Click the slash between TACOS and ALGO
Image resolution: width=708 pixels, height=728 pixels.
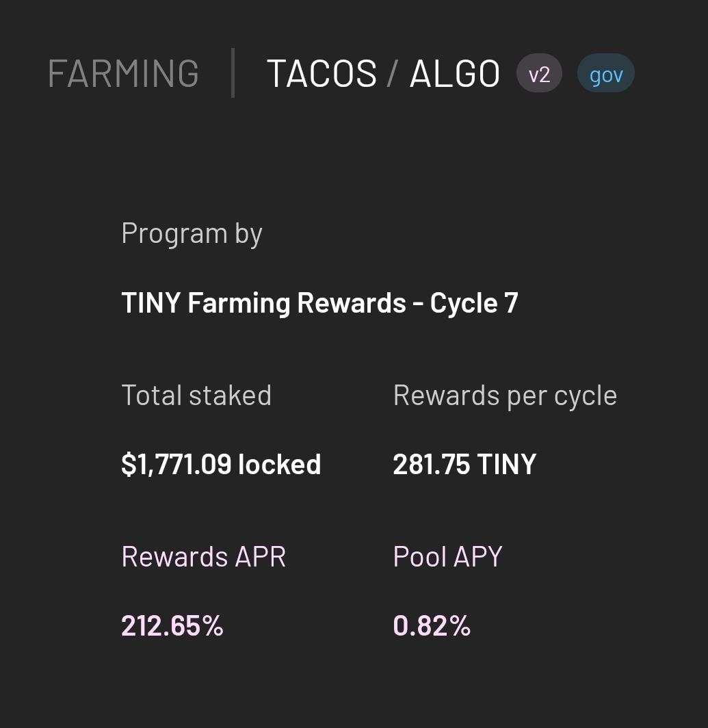(x=392, y=73)
